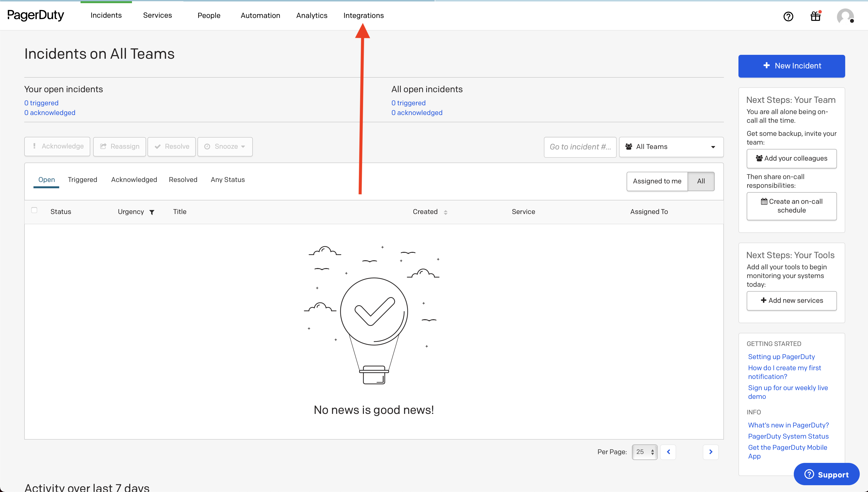Viewport: 868px width, 492px height.
Task: Open the All Teams dropdown
Action: click(x=671, y=147)
